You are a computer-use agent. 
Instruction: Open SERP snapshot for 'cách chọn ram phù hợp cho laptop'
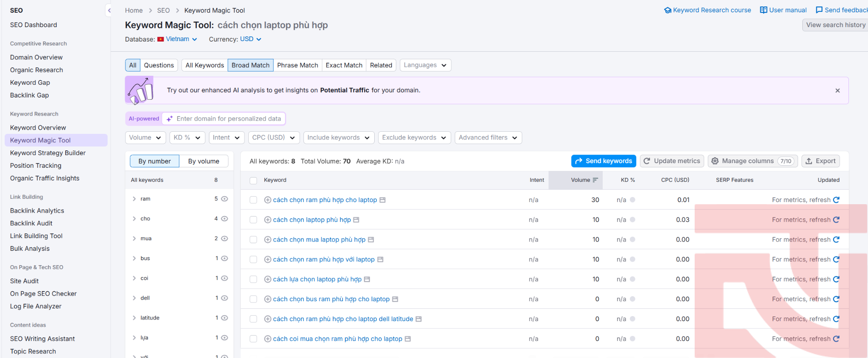click(382, 200)
